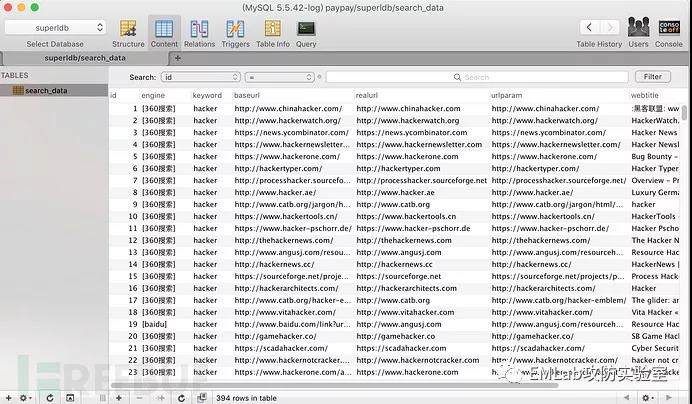Screen dimensions: 692x404
Task: Remove the selected row
Action: point(139,398)
